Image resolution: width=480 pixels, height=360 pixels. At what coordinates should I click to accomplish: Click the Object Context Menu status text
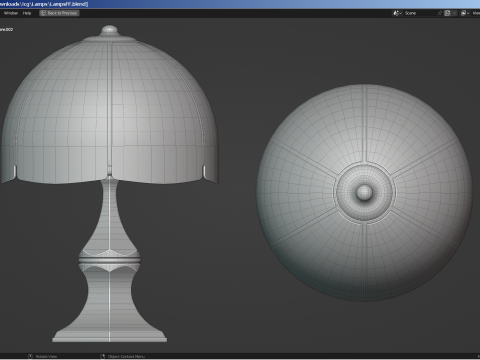(126, 356)
